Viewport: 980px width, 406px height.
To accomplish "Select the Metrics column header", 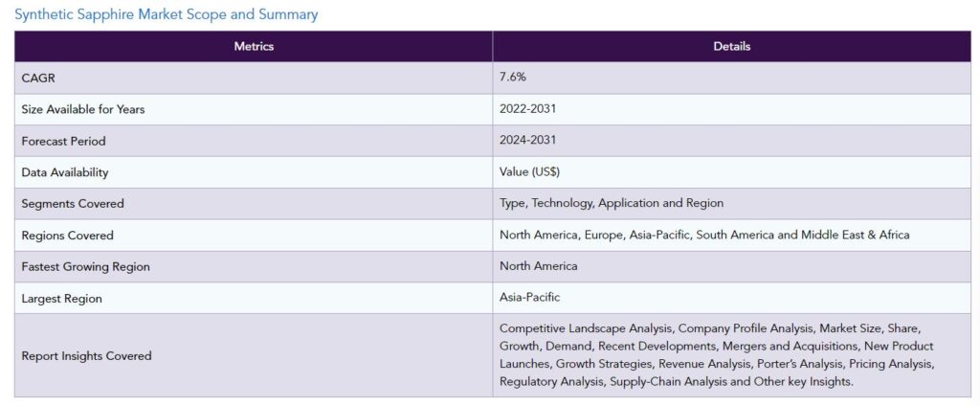I will click(x=254, y=46).
